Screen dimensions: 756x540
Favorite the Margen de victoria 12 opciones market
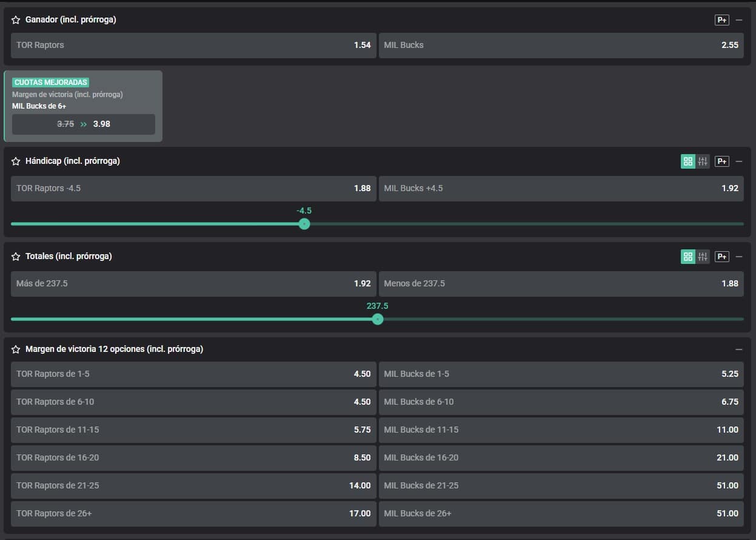click(16, 349)
